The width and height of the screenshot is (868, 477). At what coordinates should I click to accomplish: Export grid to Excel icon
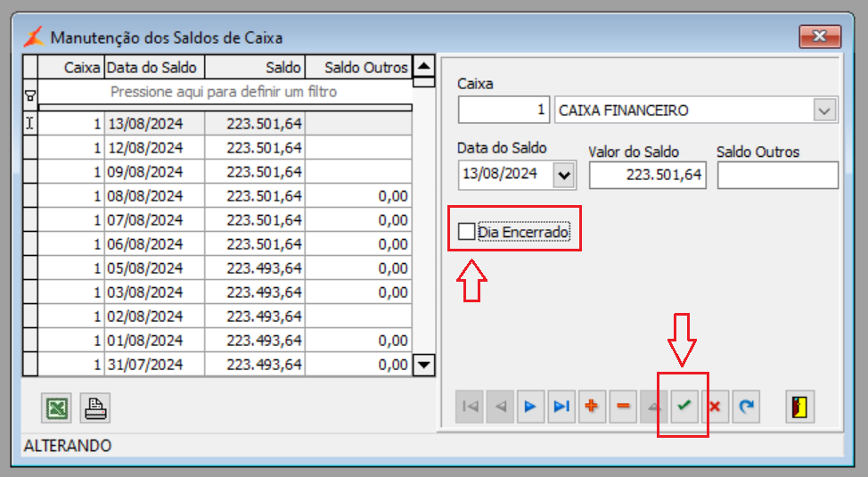pos(56,408)
